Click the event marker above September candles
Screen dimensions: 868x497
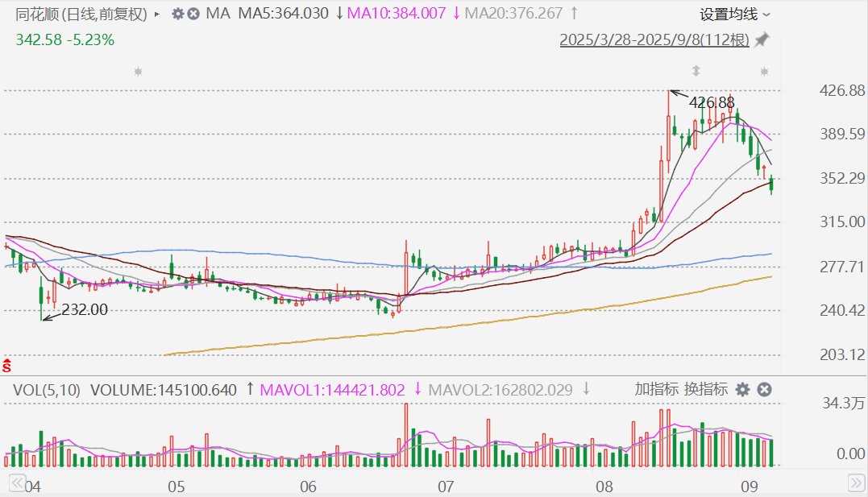[x=765, y=72]
